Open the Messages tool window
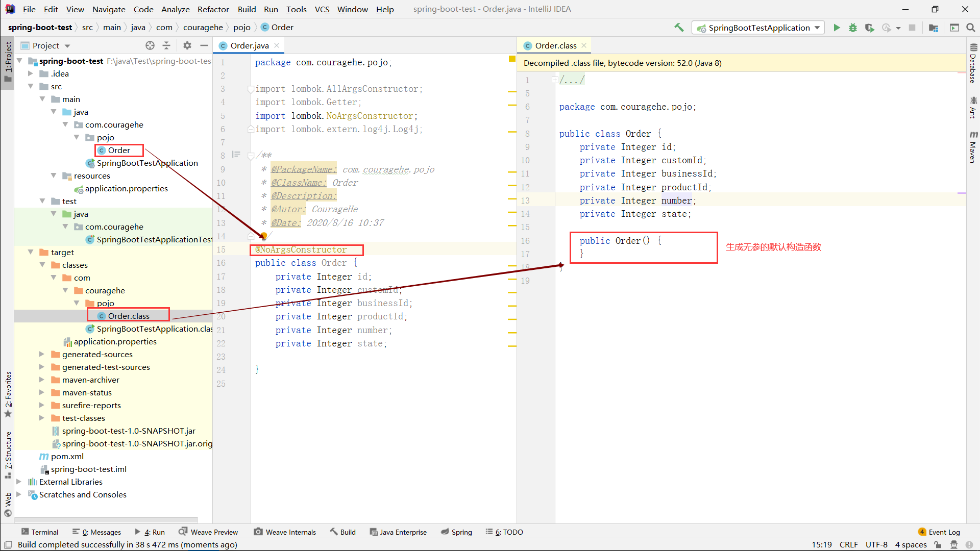Image resolution: width=980 pixels, height=551 pixels. coord(96,532)
